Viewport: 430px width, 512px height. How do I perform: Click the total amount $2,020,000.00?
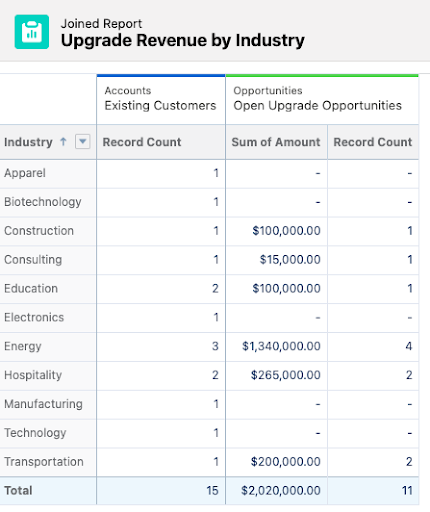(x=281, y=491)
